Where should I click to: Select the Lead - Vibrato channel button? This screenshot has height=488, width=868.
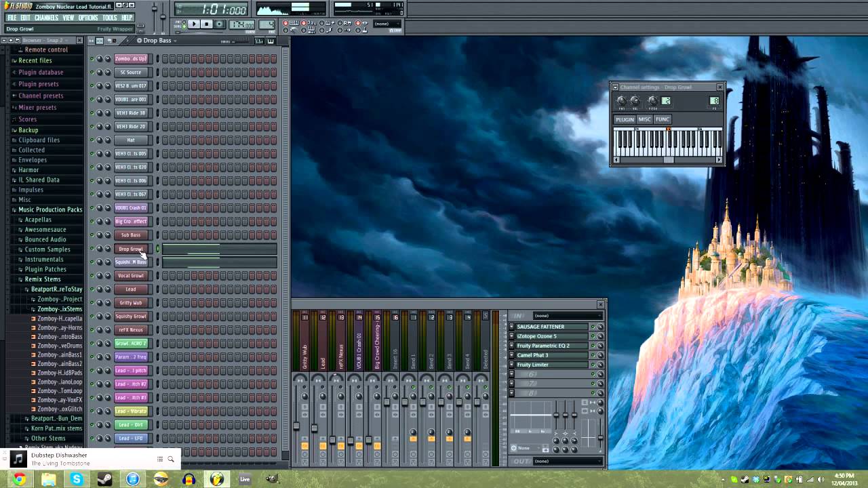131,411
